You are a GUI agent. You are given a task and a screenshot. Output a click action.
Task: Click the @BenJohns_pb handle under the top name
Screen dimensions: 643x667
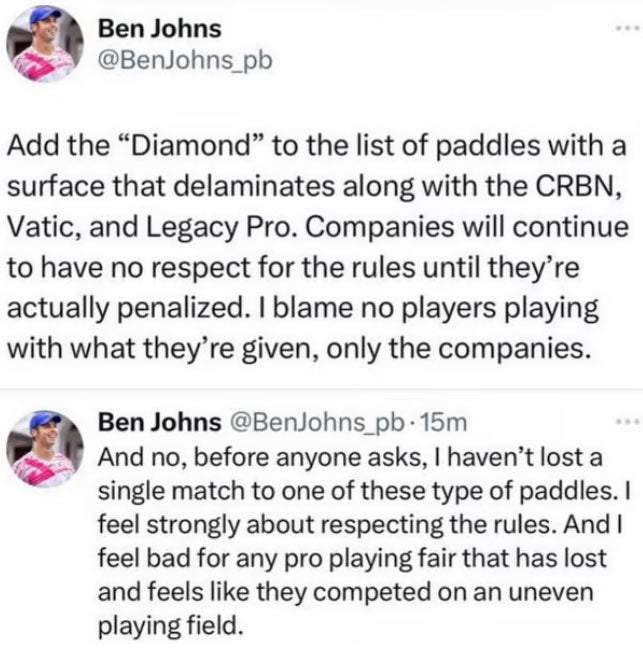point(182,61)
